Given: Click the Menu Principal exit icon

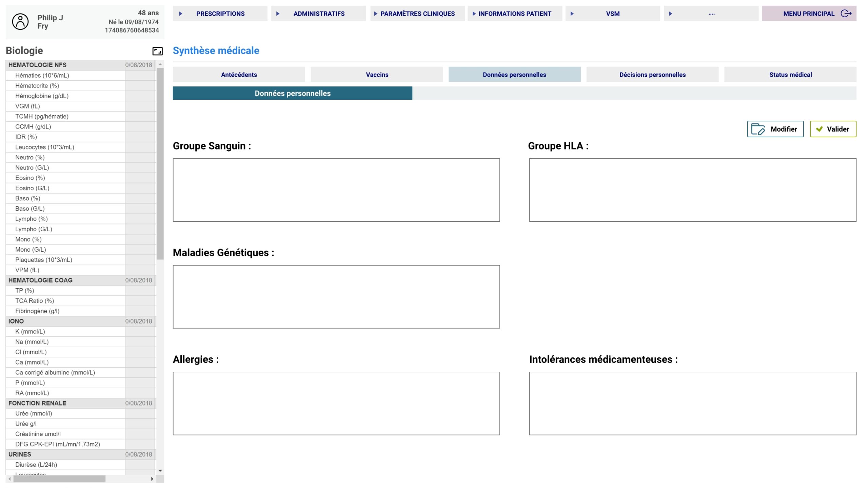Looking at the screenshot, I should tap(846, 14).
